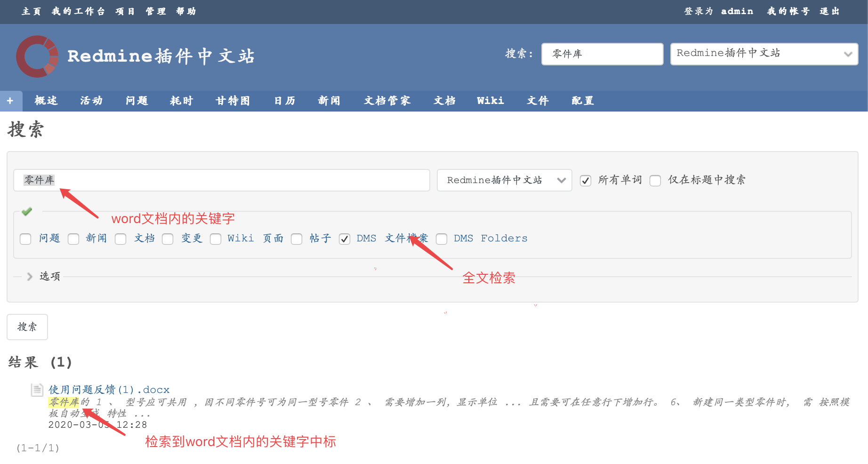Open the 甘特图 tab
The image size is (868, 464).
(233, 101)
